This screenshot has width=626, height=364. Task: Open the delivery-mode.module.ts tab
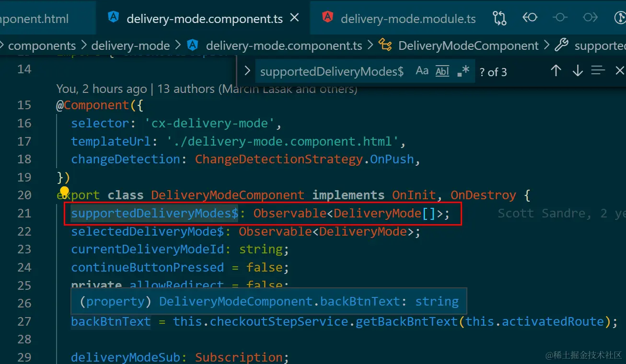408,19
